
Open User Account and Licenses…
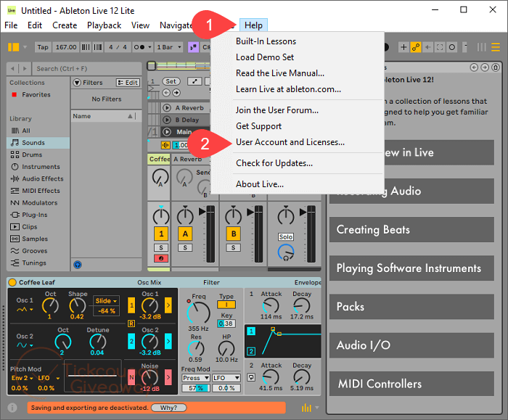pyautogui.click(x=290, y=142)
